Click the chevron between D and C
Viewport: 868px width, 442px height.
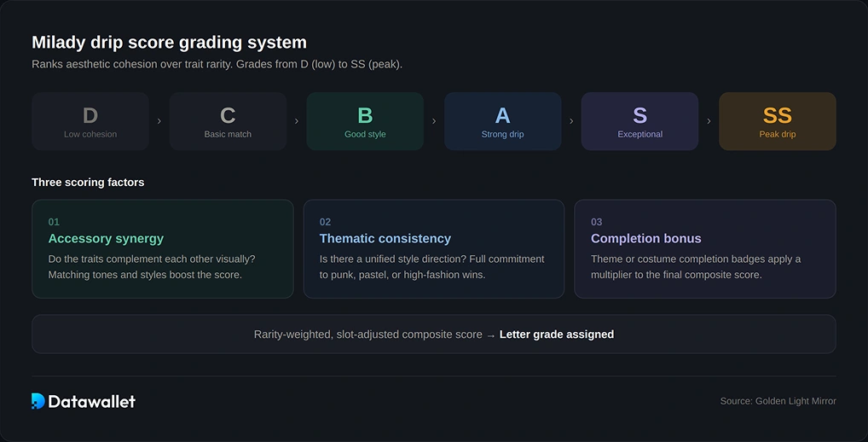point(159,121)
